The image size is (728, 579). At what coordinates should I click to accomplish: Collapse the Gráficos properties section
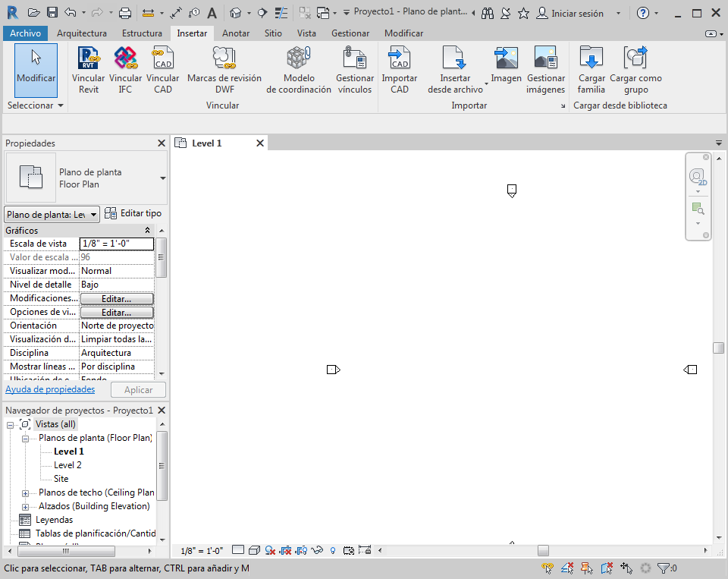click(147, 231)
